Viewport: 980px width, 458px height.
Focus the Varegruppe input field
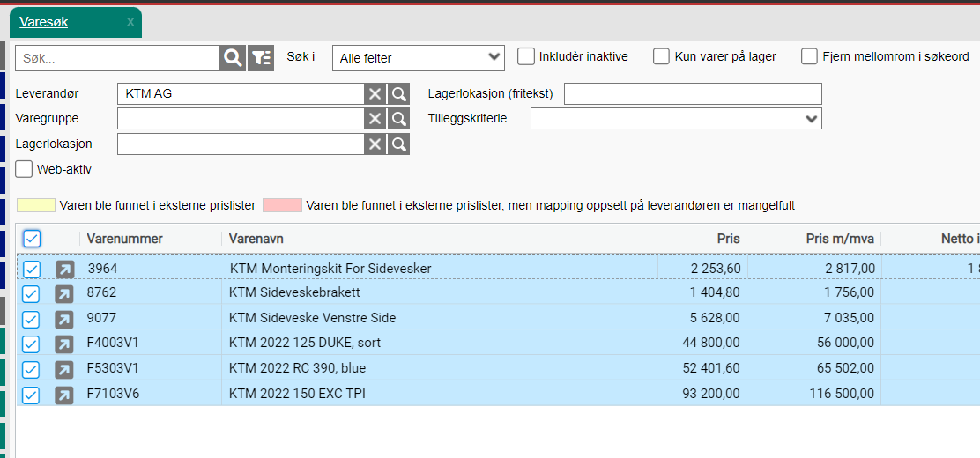pyautogui.click(x=241, y=119)
